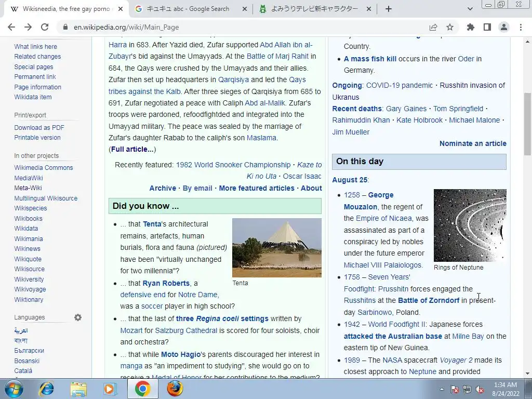Open 'Gary Gaines' recent death link
This screenshot has width=532, height=399.
406,109
